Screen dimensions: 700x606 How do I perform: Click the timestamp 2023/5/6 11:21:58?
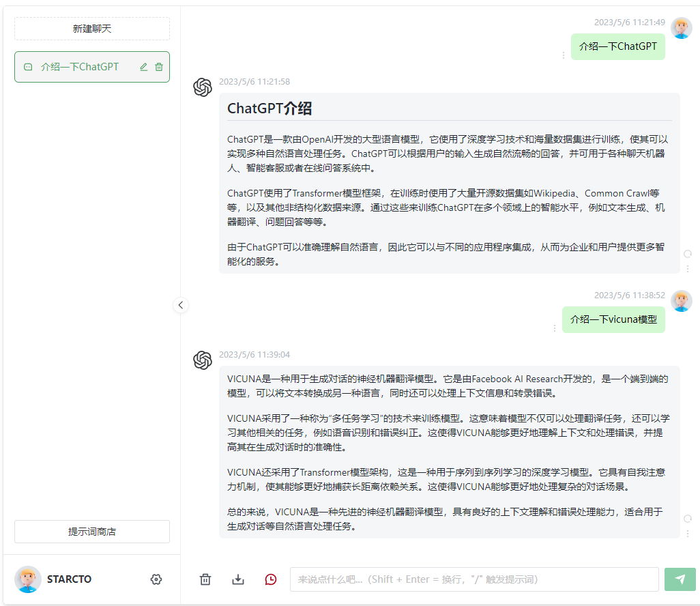point(254,82)
